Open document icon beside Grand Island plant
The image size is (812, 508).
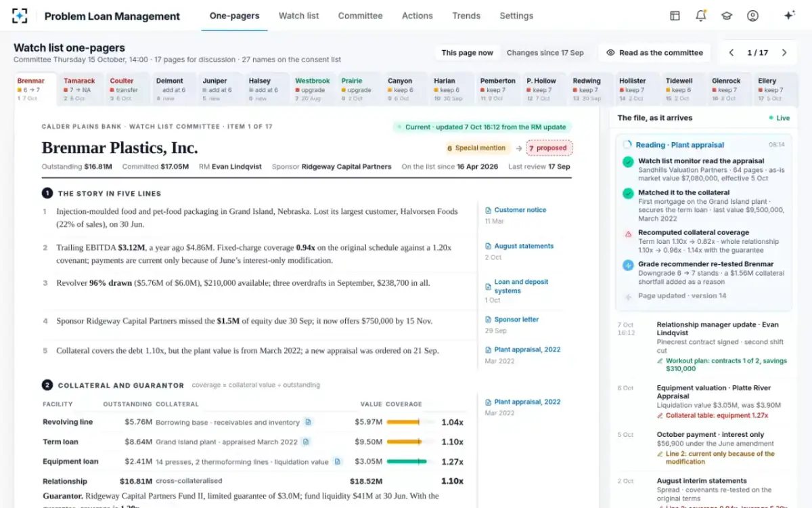[x=306, y=442]
